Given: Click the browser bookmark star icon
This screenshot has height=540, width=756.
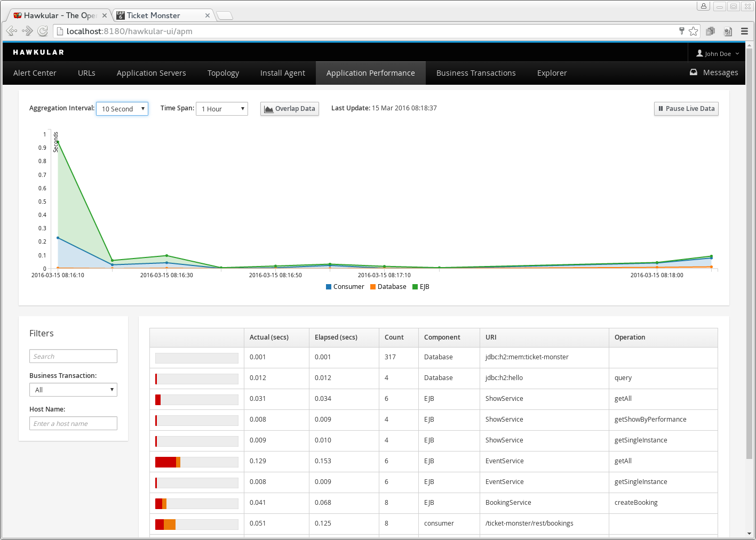Looking at the screenshot, I should [693, 31].
